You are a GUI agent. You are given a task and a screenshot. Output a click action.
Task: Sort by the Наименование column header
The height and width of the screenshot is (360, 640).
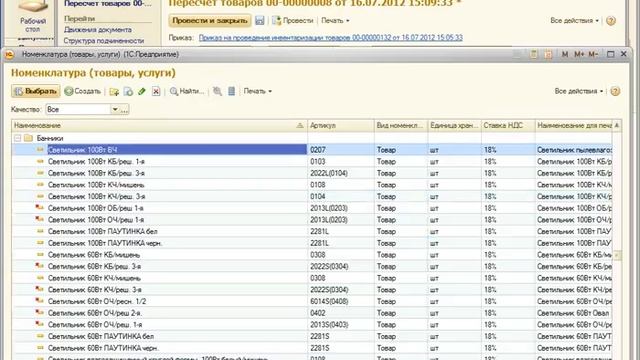(159, 125)
